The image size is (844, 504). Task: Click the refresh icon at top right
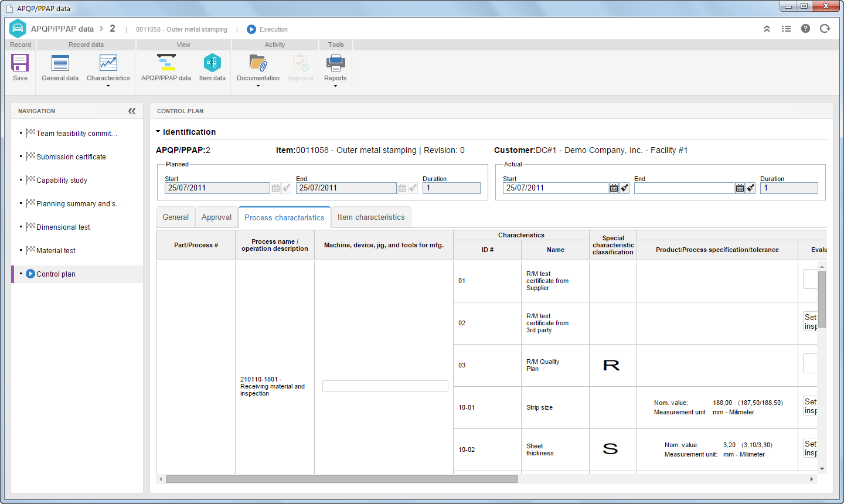[825, 29]
